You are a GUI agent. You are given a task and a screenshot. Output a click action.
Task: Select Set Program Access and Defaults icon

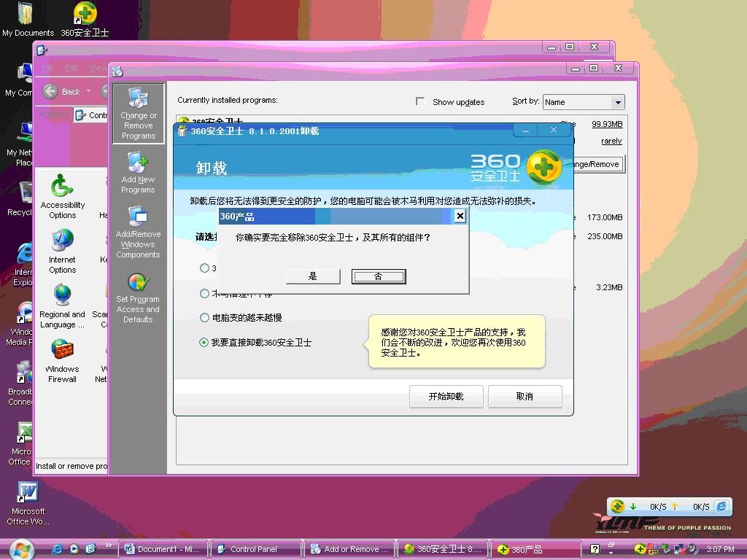click(x=138, y=297)
